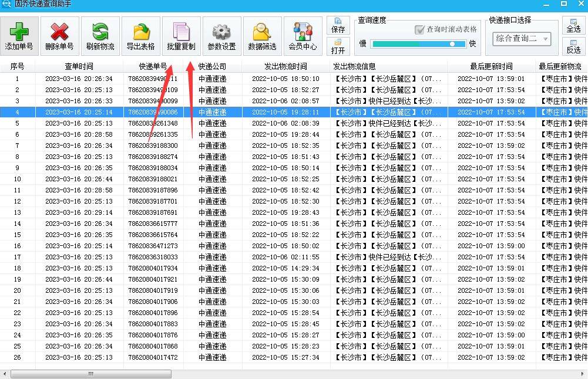588x379 pixels.
Task: Select tracking number 78620804017472
Action: (x=153, y=357)
